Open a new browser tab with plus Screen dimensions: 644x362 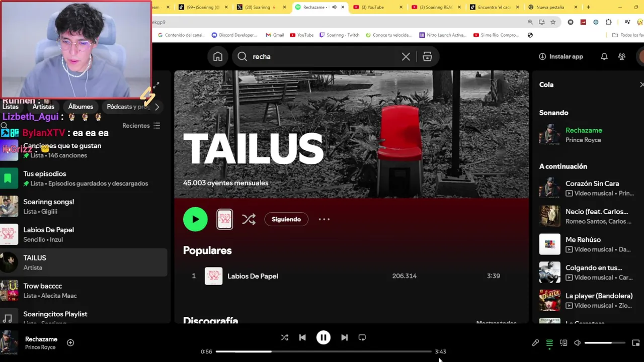pos(588,7)
